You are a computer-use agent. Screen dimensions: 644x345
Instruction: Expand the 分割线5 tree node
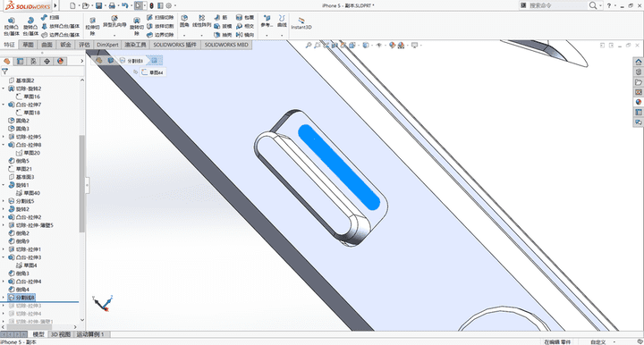click(4, 201)
